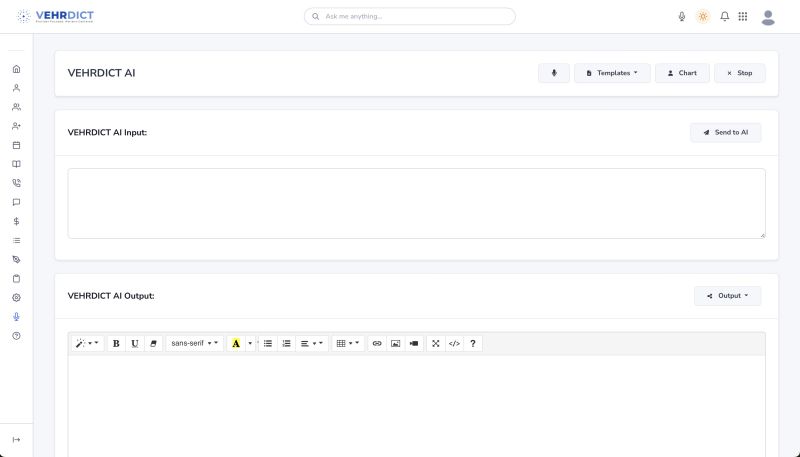Viewport: 800px width, 457px height.
Task: Open the Templates dropdown
Action: 612,73
